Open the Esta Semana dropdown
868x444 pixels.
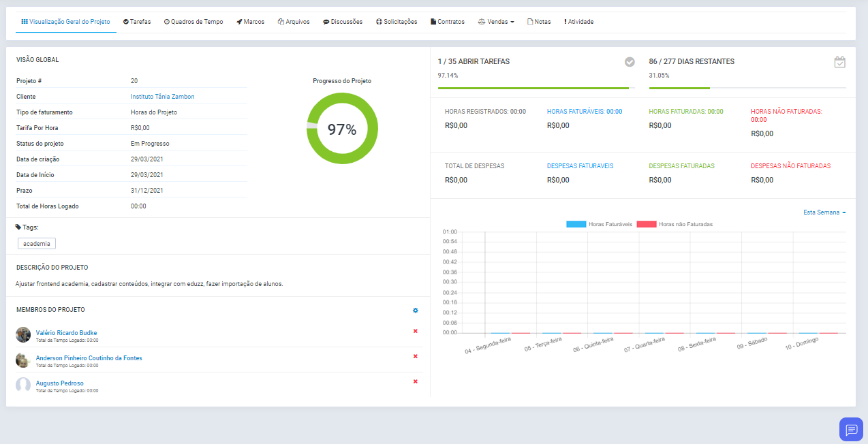click(824, 212)
